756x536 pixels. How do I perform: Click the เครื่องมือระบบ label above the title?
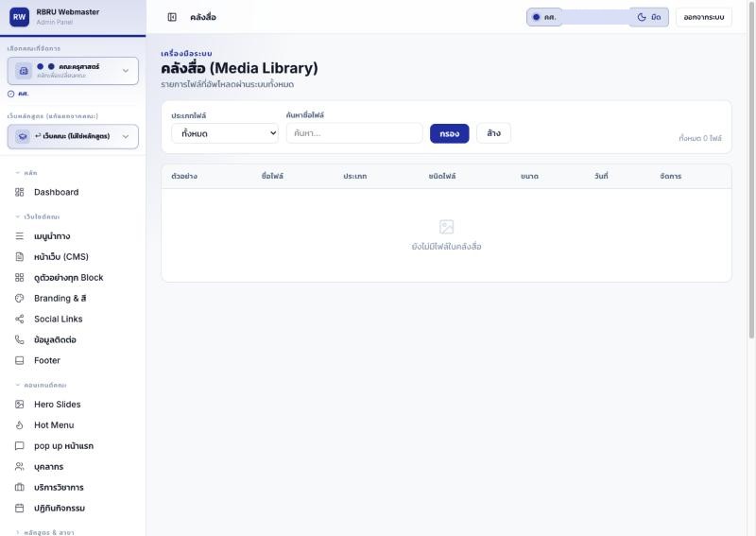click(x=186, y=53)
